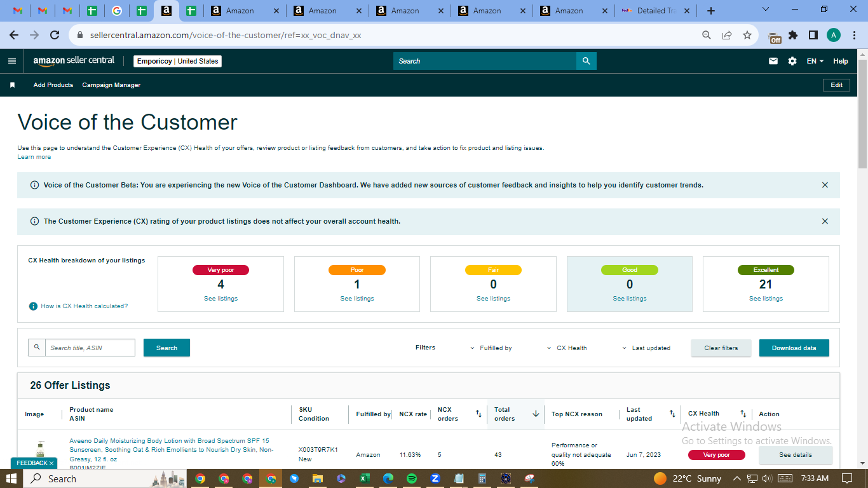Close the FEEDBACK tab
Screen dimensions: 868x488
coord(51,463)
